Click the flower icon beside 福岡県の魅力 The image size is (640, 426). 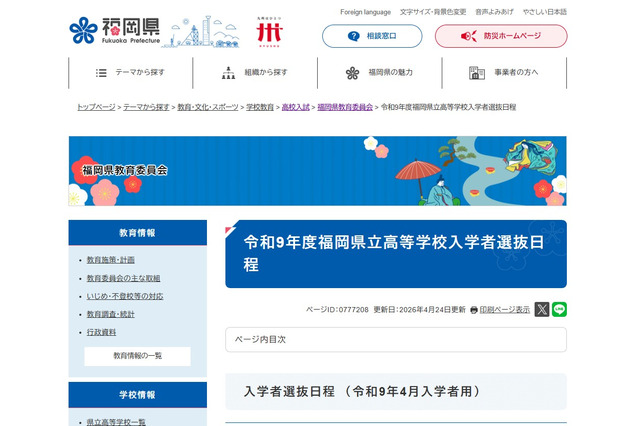click(352, 73)
